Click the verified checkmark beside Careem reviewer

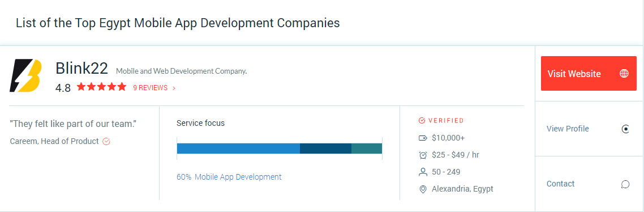[106, 142]
